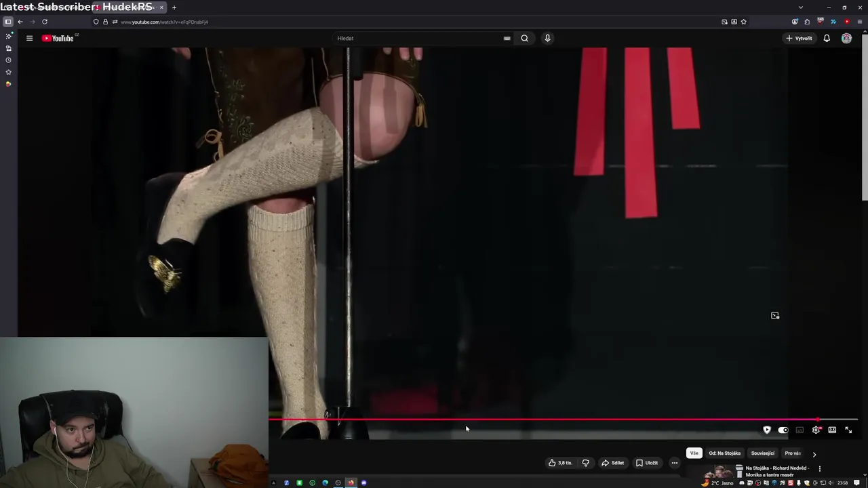Open taskbar clock showing 23:58

click(x=842, y=483)
